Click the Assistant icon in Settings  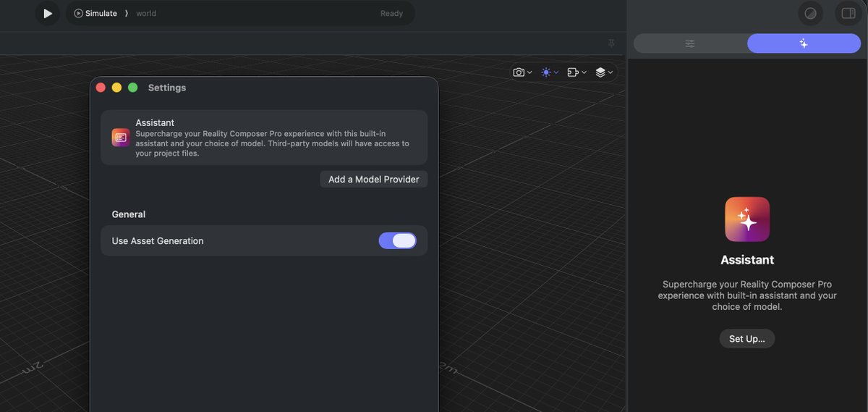[121, 138]
